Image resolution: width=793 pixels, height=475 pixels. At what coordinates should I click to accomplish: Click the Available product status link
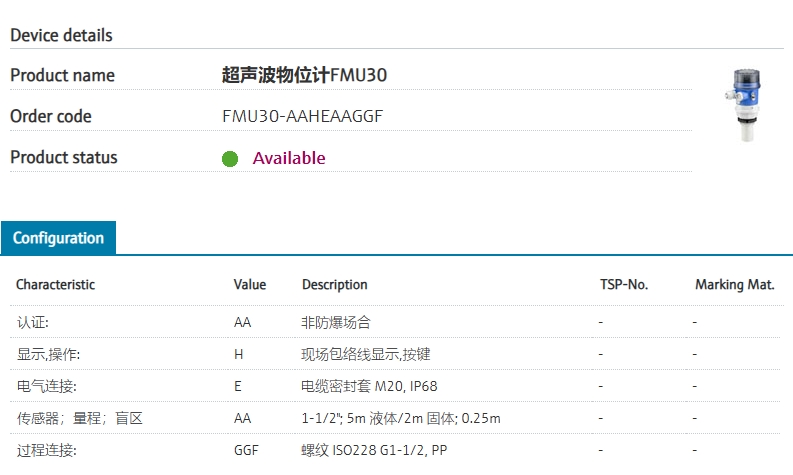pos(289,158)
